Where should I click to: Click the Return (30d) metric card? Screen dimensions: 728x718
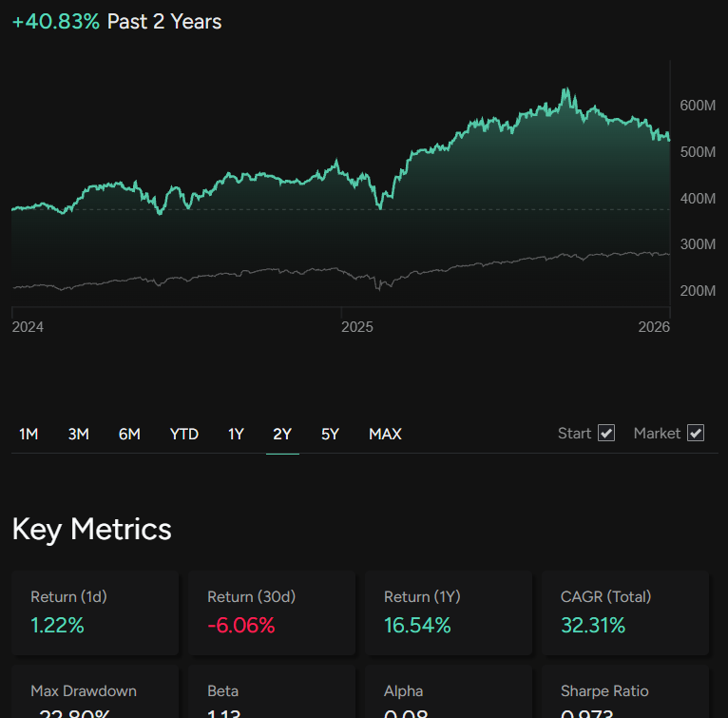point(271,612)
